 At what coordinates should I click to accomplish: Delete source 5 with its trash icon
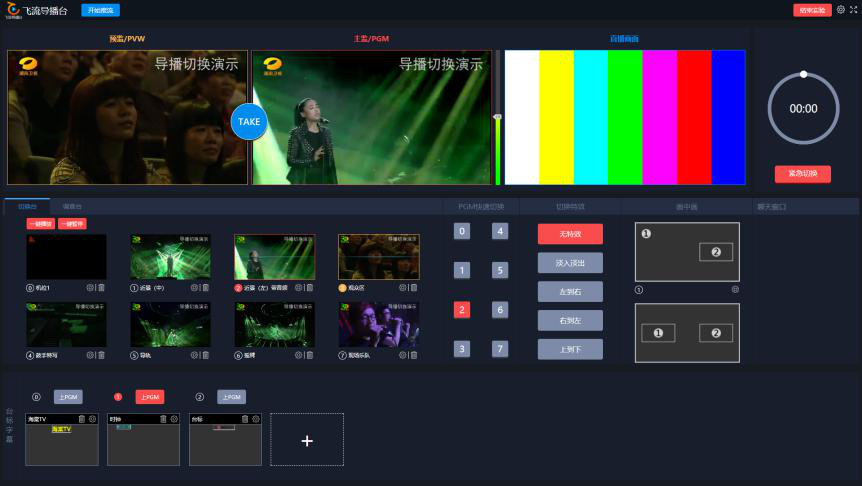pos(206,355)
